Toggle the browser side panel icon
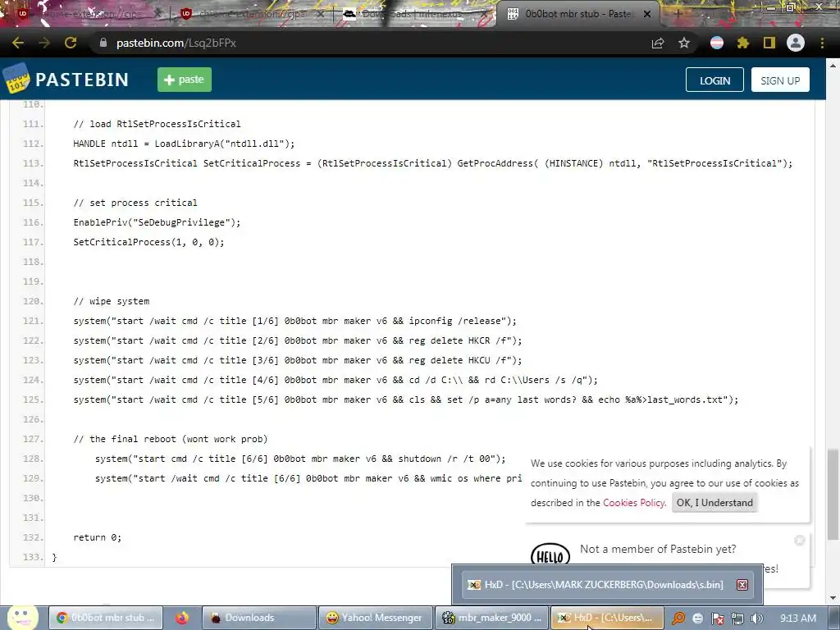This screenshot has width=840, height=630. click(x=769, y=43)
